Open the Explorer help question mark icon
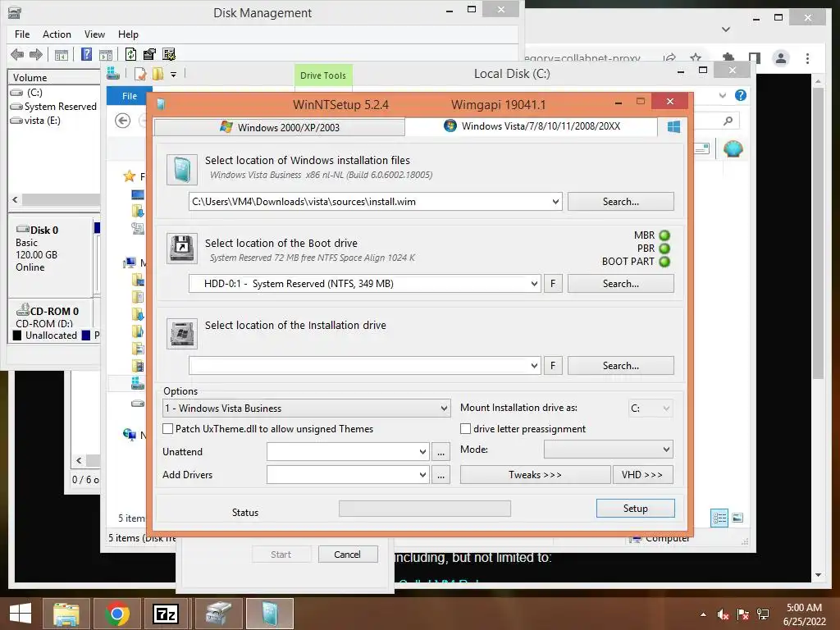Viewport: 840px width, 630px height. point(741,95)
